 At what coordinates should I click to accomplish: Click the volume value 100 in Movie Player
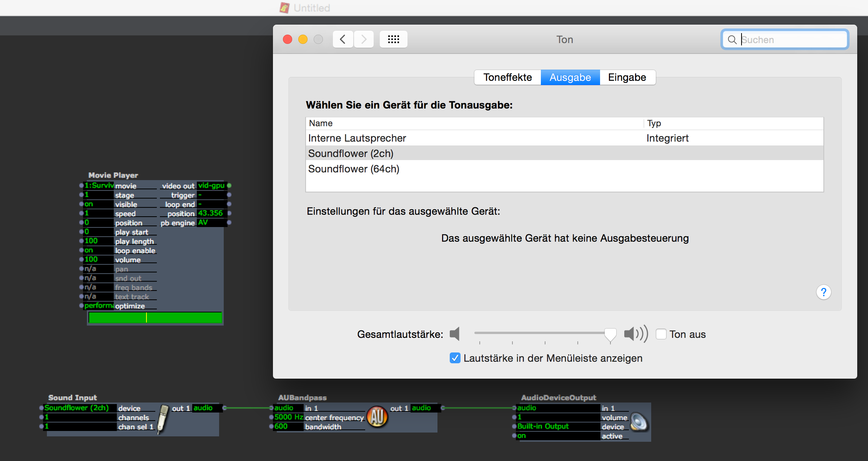tap(99, 259)
